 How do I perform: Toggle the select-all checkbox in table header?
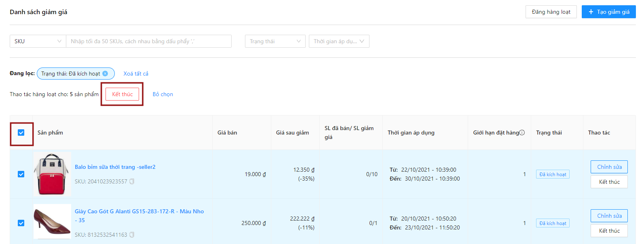click(21, 133)
